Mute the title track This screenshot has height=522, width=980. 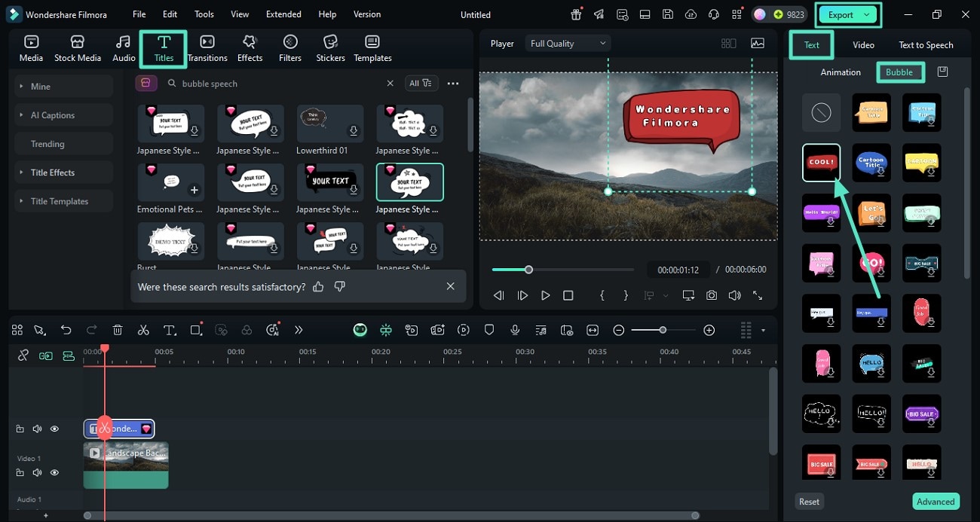click(x=37, y=429)
